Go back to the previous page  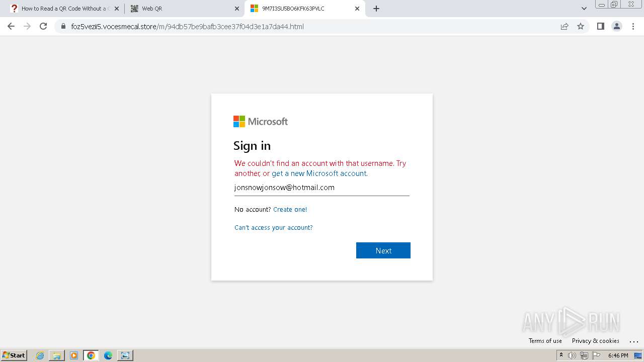pyautogui.click(x=11, y=26)
